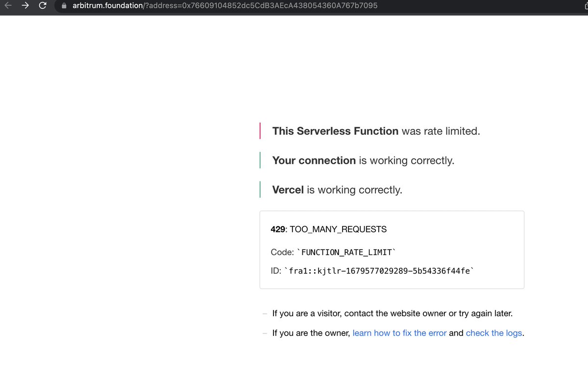Click 'This Serverless Function was rate limited.' line
This screenshot has height=383, width=588.
click(376, 131)
